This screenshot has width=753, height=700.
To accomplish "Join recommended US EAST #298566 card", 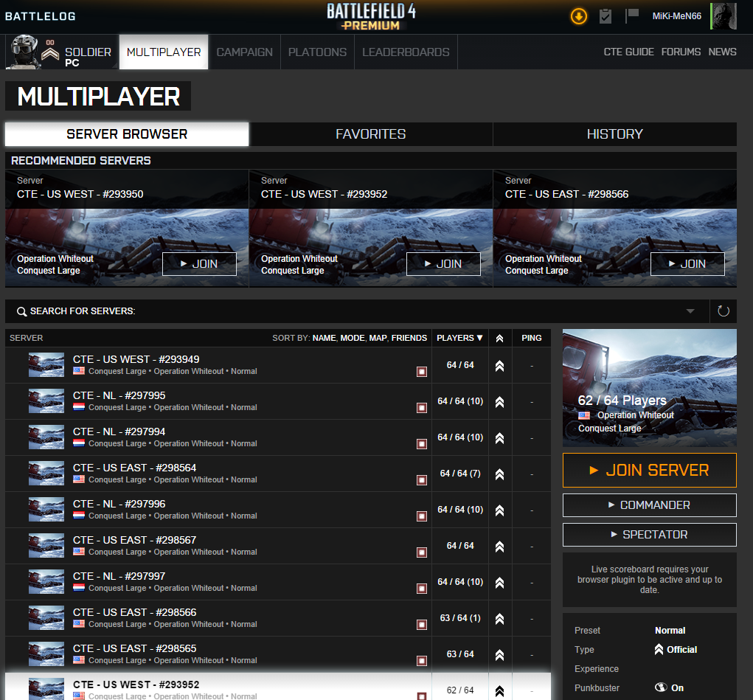I will 687,264.
